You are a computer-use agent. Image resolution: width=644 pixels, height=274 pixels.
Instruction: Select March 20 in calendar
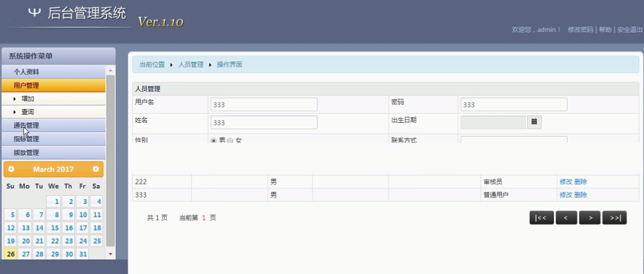(26, 241)
